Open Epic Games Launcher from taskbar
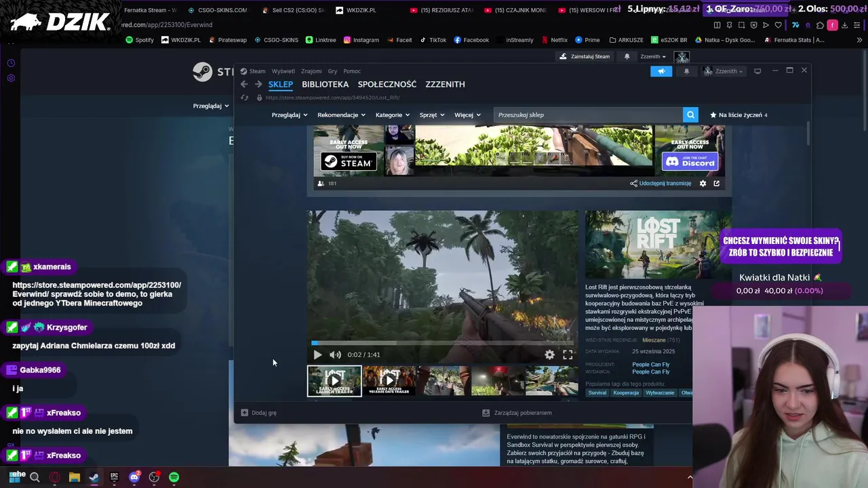This screenshot has width=868, height=488. point(114,477)
